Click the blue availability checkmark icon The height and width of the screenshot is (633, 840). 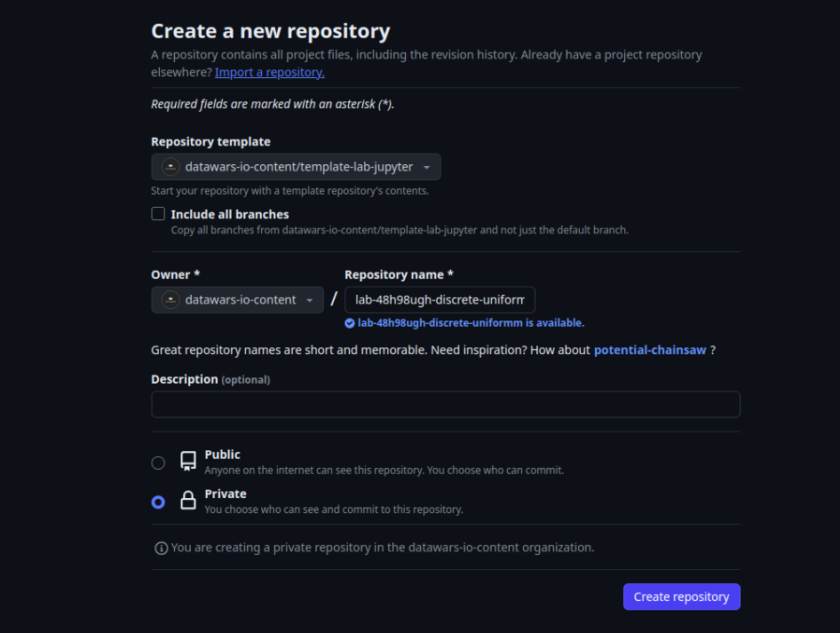[349, 323]
